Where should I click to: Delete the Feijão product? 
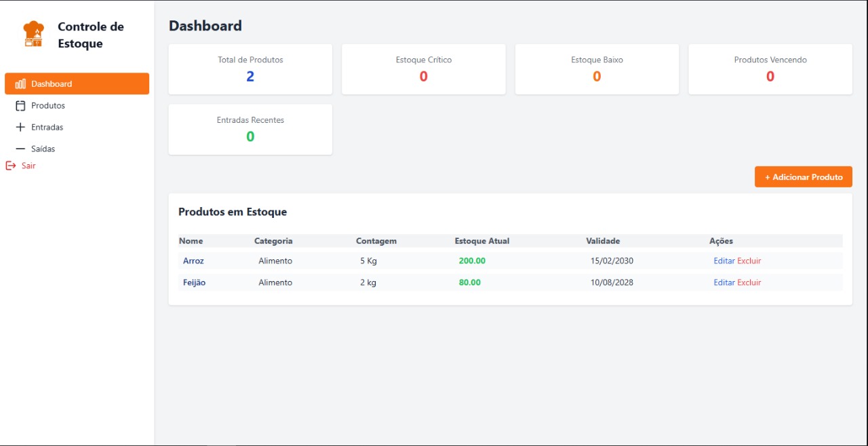click(749, 282)
